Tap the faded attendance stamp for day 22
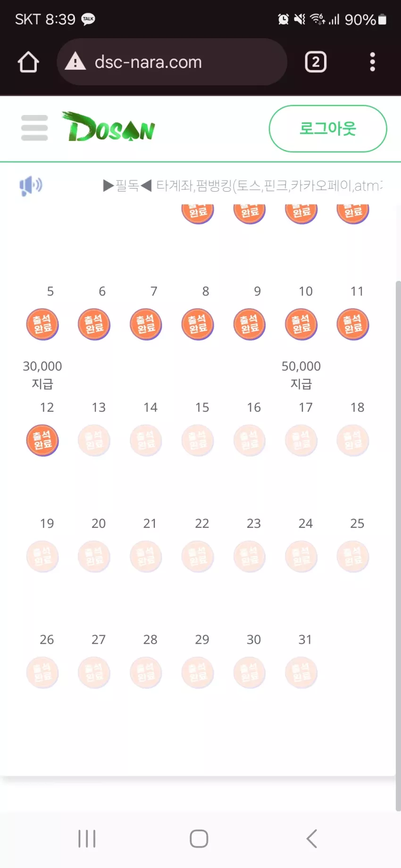Image resolution: width=401 pixels, height=868 pixels. point(198,557)
